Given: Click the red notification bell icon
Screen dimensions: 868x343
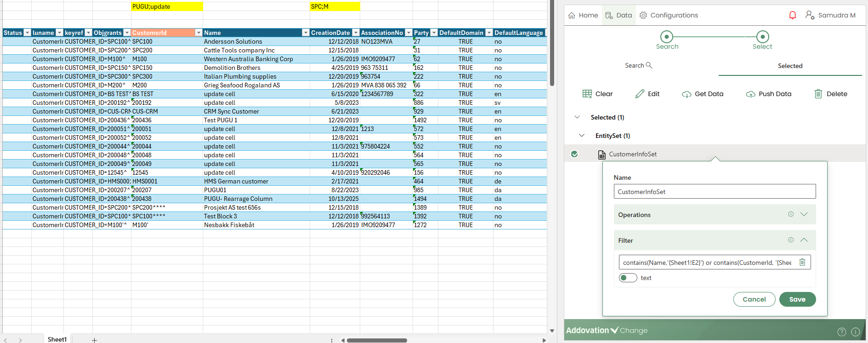Looking at the screenshot, I should click(x=792, y=15).
